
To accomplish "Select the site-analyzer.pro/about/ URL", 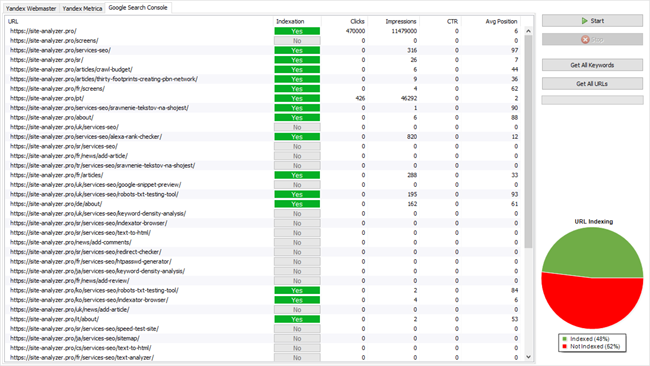I will (x=52, y=117).
